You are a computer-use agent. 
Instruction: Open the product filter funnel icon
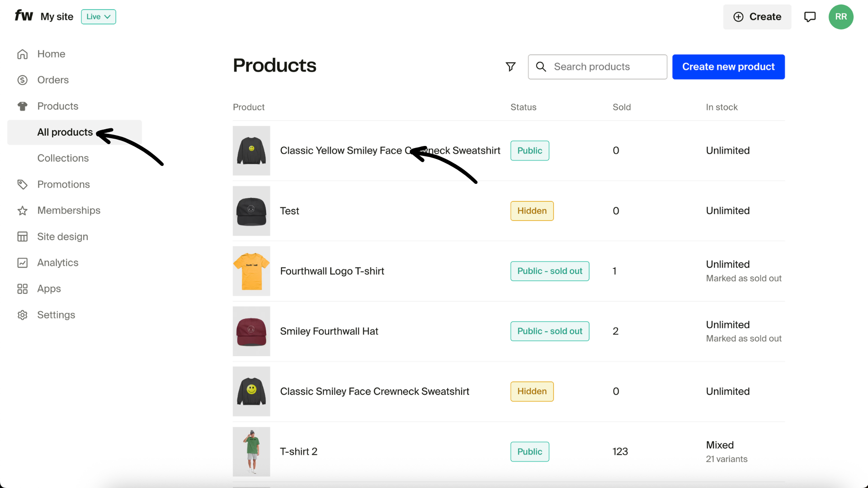pos(510,66)
